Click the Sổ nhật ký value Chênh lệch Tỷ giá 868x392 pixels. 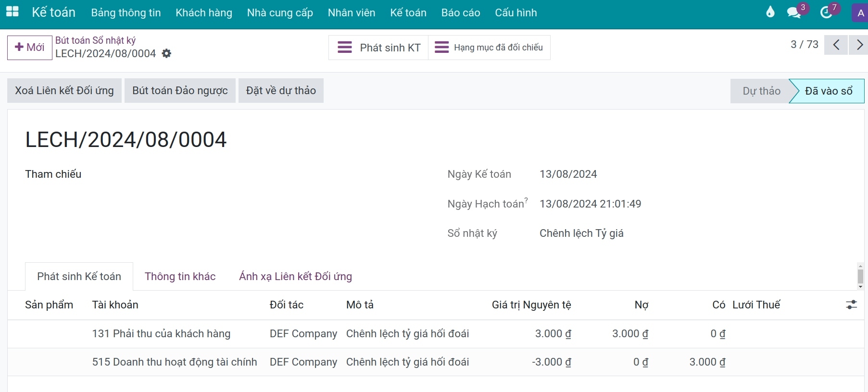581,233
